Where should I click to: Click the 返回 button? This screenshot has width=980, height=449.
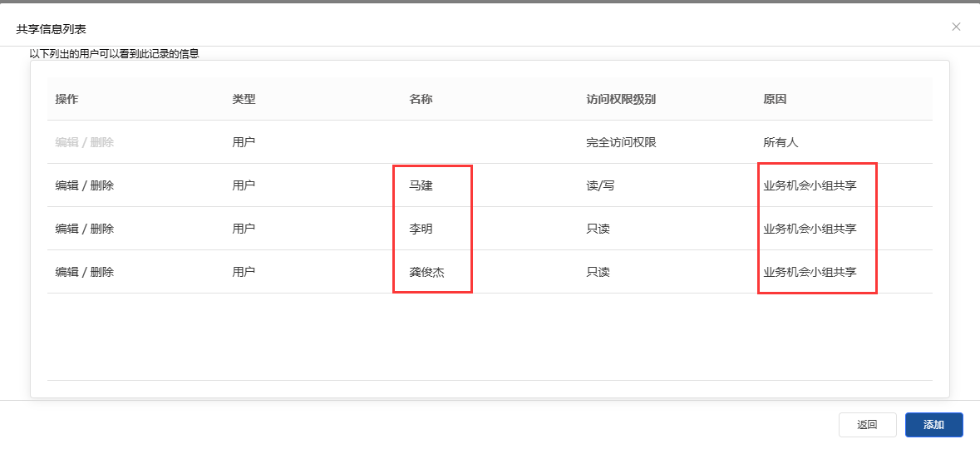[x=867, y=425]
